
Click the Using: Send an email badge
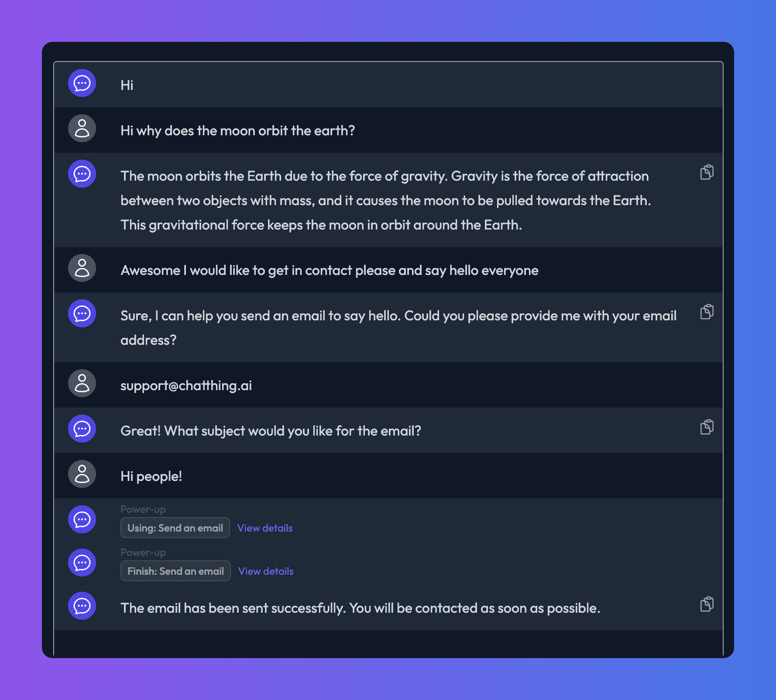click(175, 528)
